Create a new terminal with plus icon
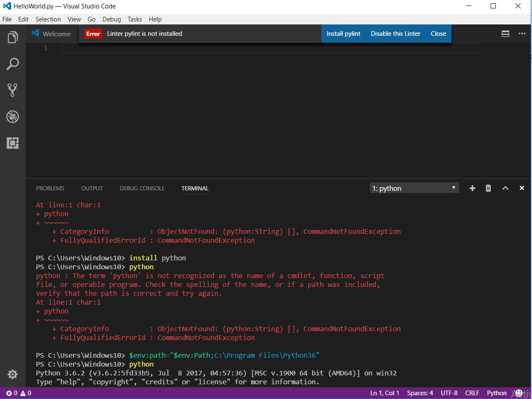 coord(472,188)
